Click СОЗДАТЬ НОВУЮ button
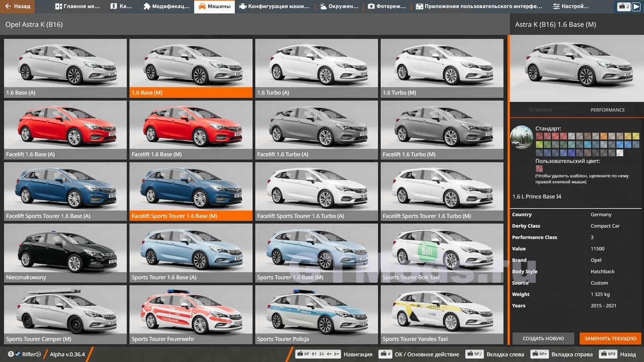Image resolution: width=644 pixels, height=362 pixels. [x=543, y=338]
